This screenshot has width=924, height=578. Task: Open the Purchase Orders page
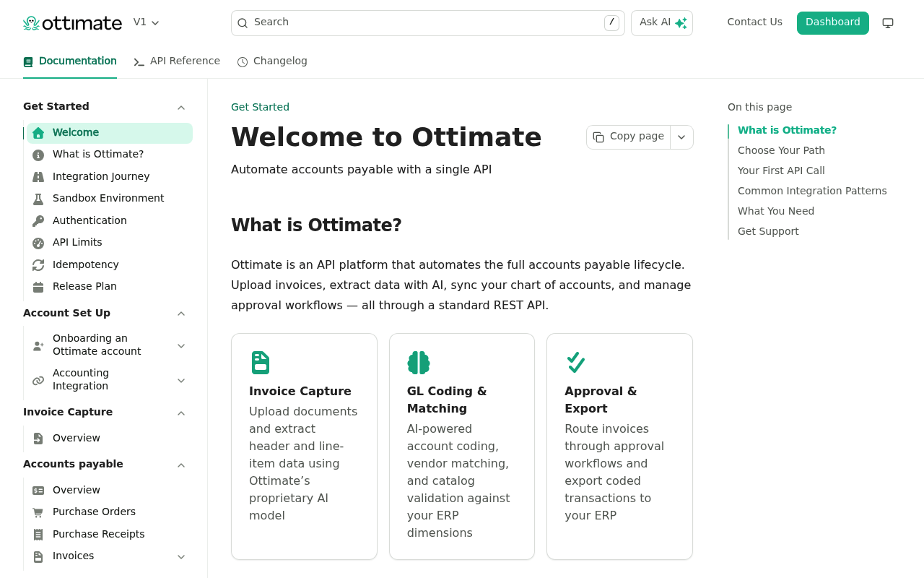110,512
